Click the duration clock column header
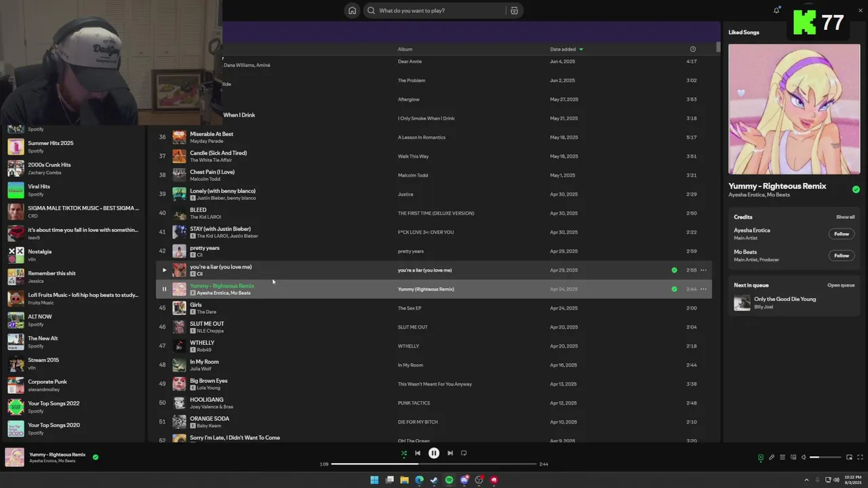Viewport: 868px width, 488px height. [692, 49]
